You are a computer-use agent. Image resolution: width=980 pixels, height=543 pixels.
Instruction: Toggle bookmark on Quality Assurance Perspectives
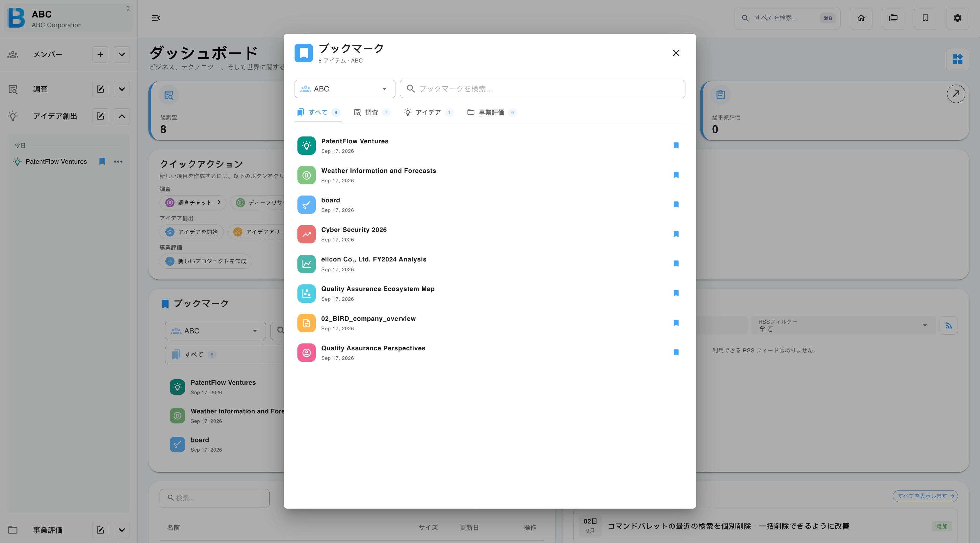click(x=676, y=352)
